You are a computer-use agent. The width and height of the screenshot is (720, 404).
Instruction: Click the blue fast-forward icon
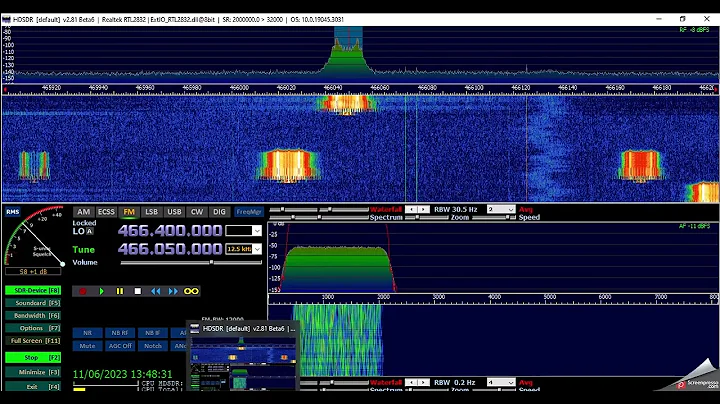click(x=173, y=291)
